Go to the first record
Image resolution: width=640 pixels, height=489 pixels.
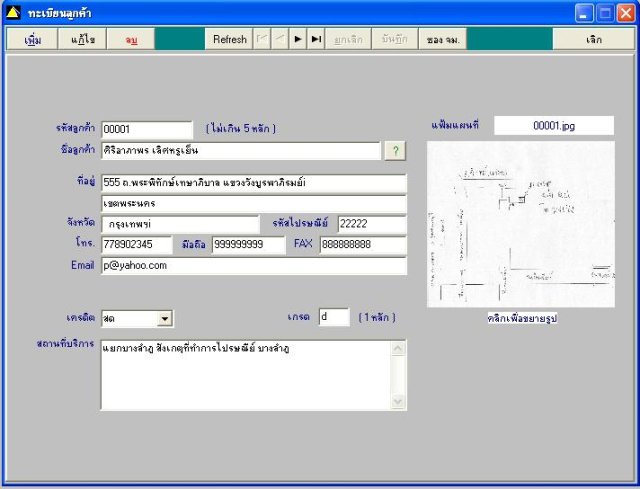click(x=262, y=39)
